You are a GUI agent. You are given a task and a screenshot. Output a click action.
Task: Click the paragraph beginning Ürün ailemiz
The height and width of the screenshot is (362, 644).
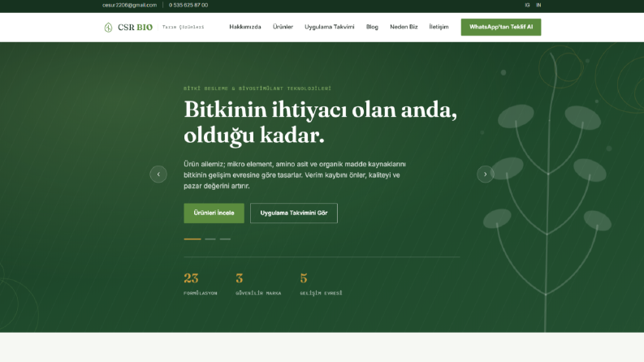pyautogui.click(x=295, y=175)
